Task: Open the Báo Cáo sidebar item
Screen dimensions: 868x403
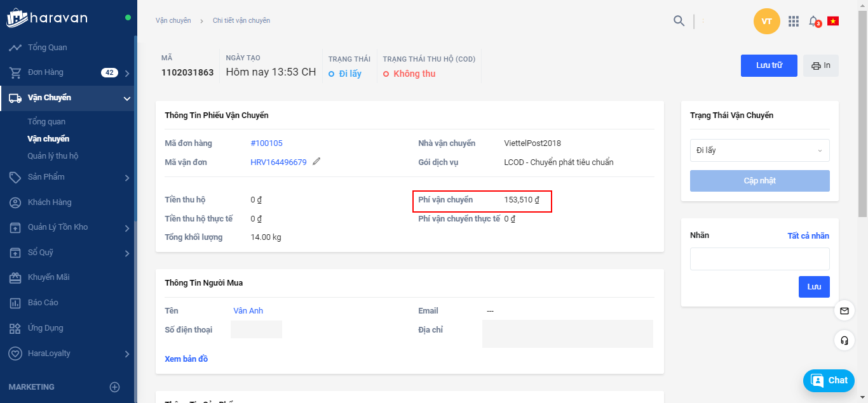Action: pyautogui.click(x=43, y=303)
